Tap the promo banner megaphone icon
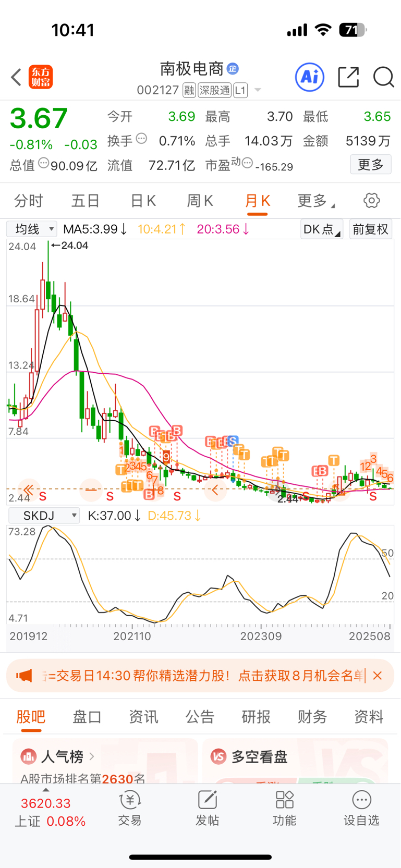 click(24, 676)
